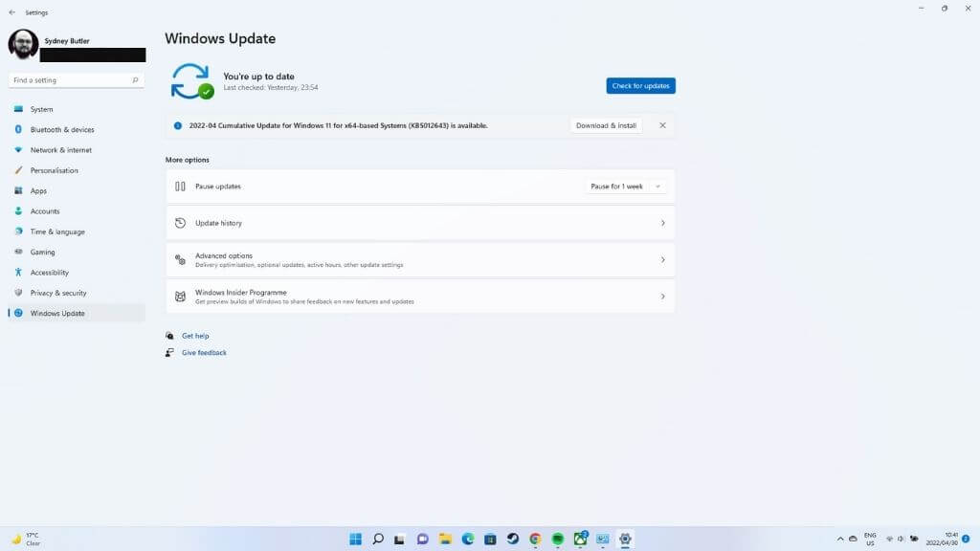980x551 pixels.
Task: Go back with the Settings back arrow
Action: point(11,12)
